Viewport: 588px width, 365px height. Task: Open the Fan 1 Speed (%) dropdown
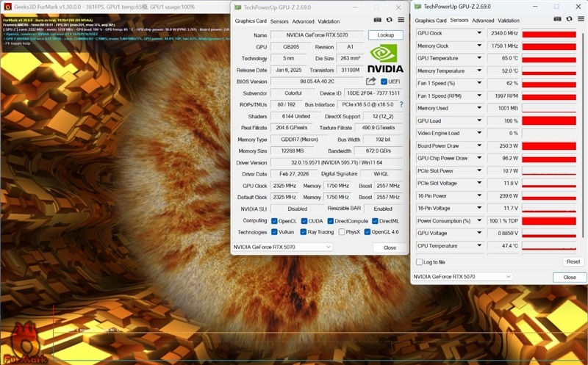click(x=479, y=83)
